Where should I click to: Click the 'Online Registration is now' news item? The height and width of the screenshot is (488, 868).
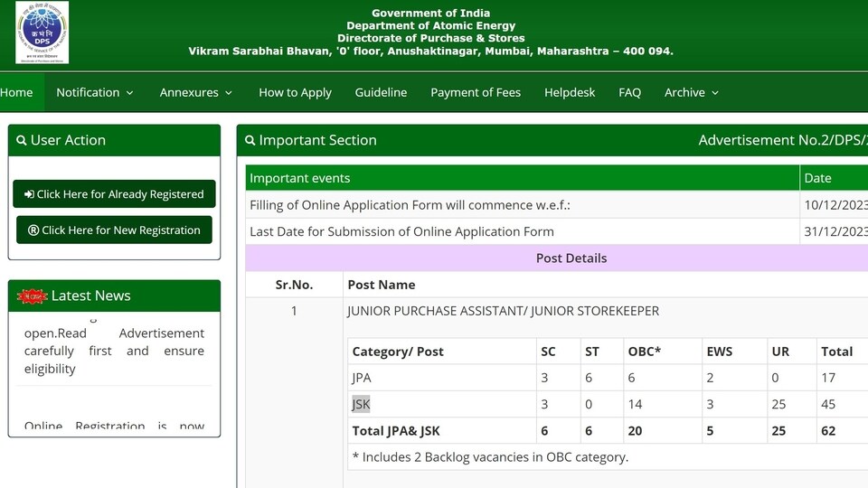pyautogui.click(x=114, y=426)
